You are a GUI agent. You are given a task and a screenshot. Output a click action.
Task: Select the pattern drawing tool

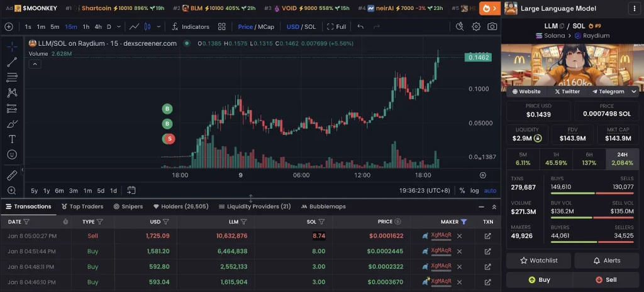click(x=12, y=93)
